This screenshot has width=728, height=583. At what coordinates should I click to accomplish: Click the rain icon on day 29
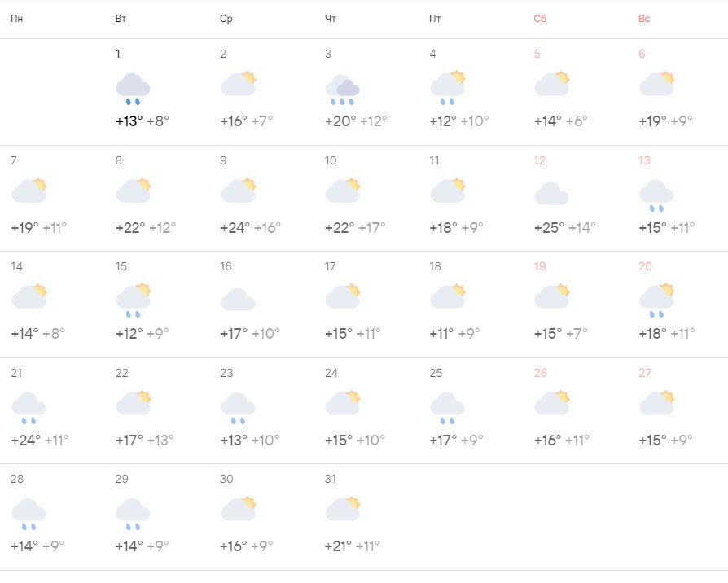pos(133,513)
